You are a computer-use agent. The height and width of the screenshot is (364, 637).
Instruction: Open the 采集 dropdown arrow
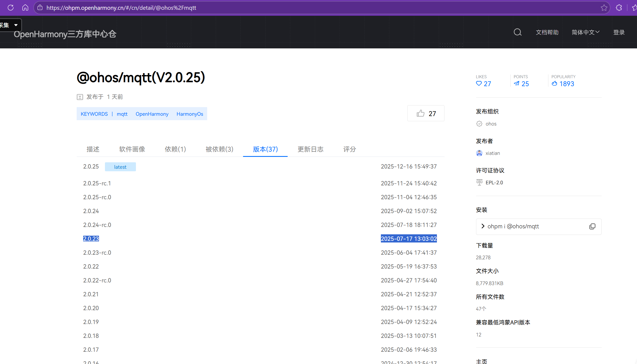16,25
